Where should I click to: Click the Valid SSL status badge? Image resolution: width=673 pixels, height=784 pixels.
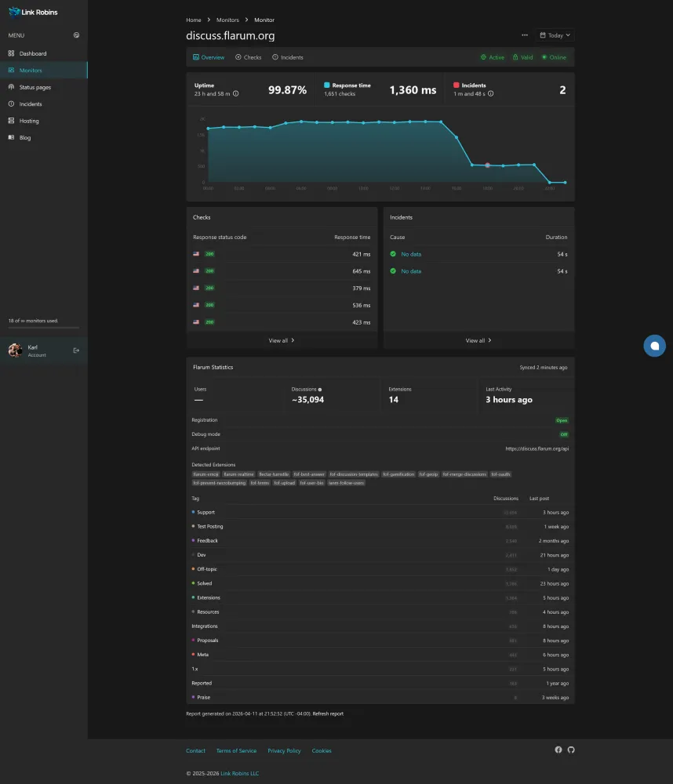[x=523, y=57]
